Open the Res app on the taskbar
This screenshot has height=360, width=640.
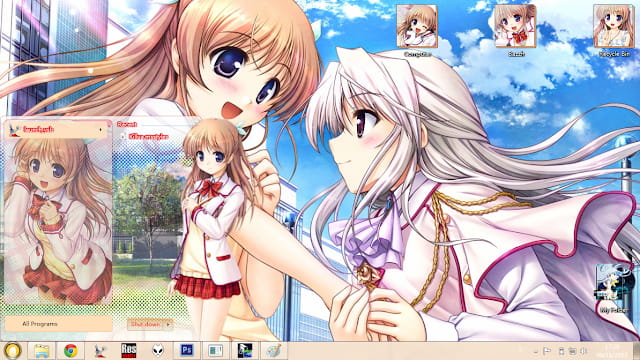(129, 351)
